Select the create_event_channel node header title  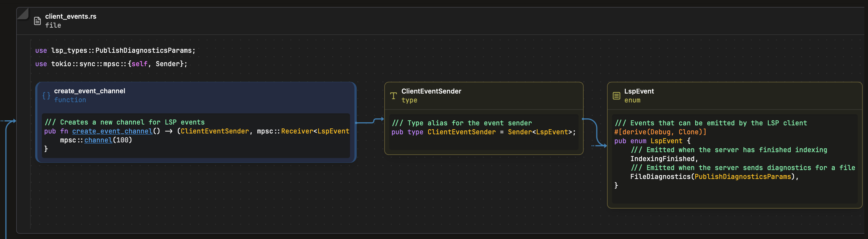coord(90,91)
